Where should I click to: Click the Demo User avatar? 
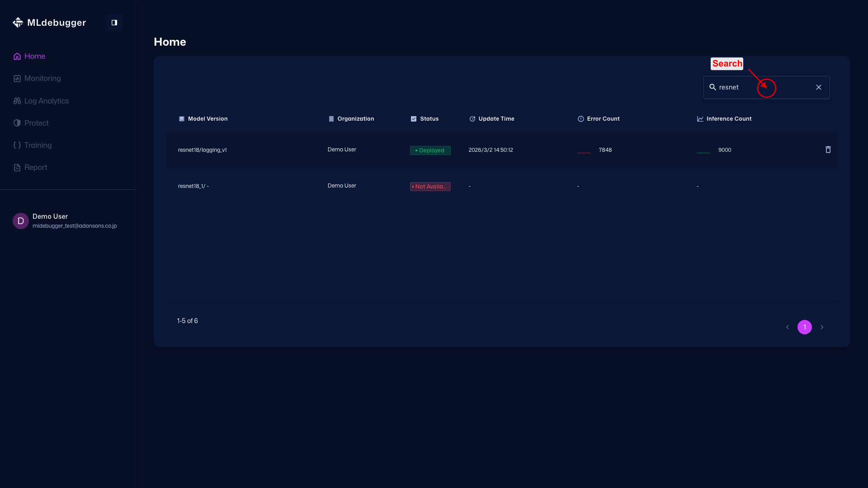point(21,221)
